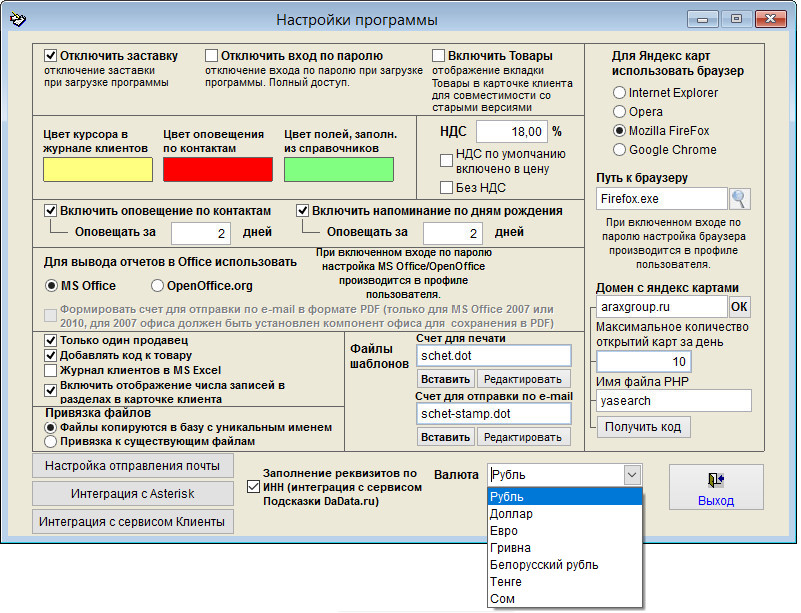Choose Гривна in currency list
The width and height of the screenshot is (801, 613).
pyautogui.click(x=565, y=548)
